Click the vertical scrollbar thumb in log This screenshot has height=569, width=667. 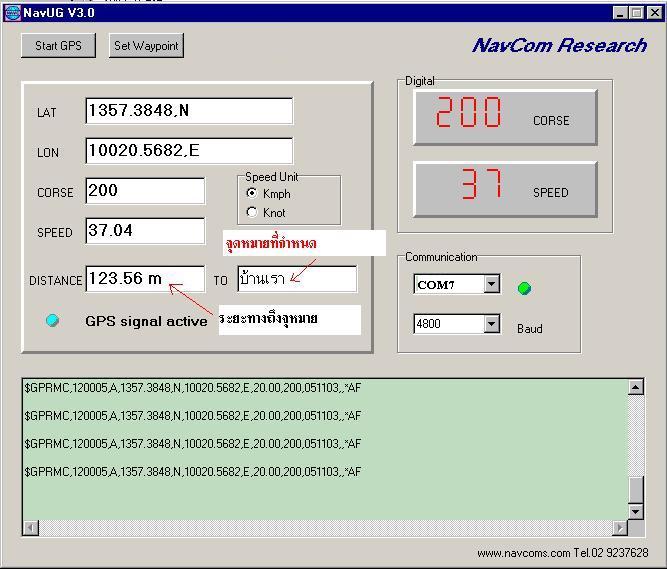click(x=636, y=490)
